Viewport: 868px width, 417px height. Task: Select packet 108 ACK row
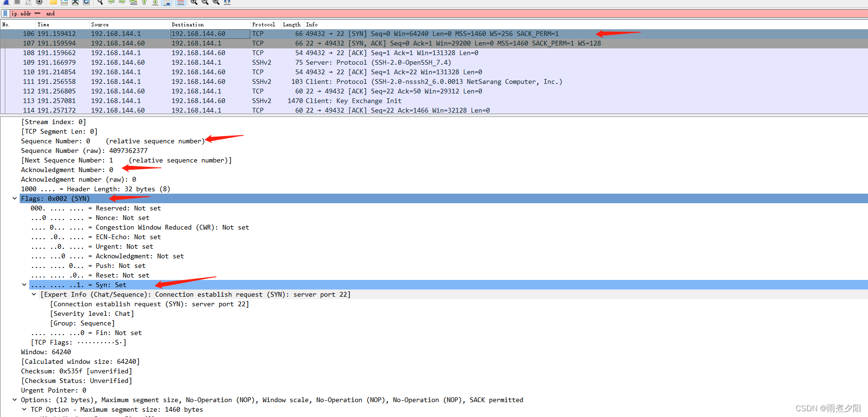point(434,53)
